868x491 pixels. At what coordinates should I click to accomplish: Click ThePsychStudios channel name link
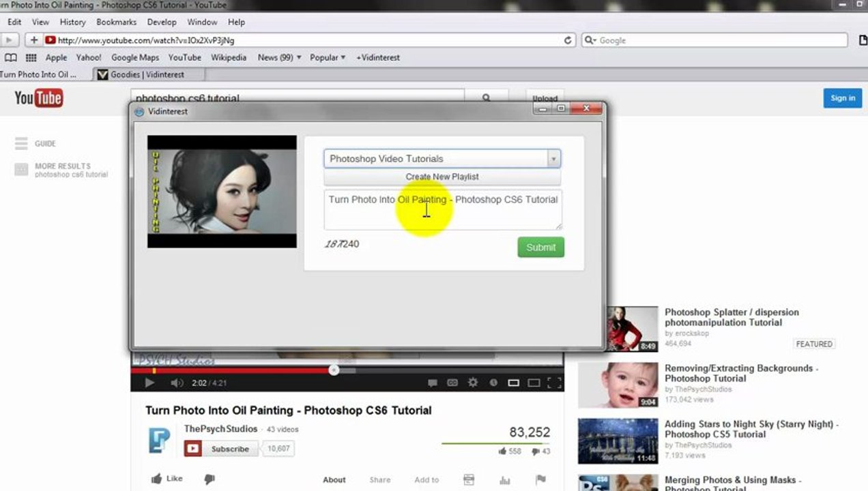[x=221, y=429]
